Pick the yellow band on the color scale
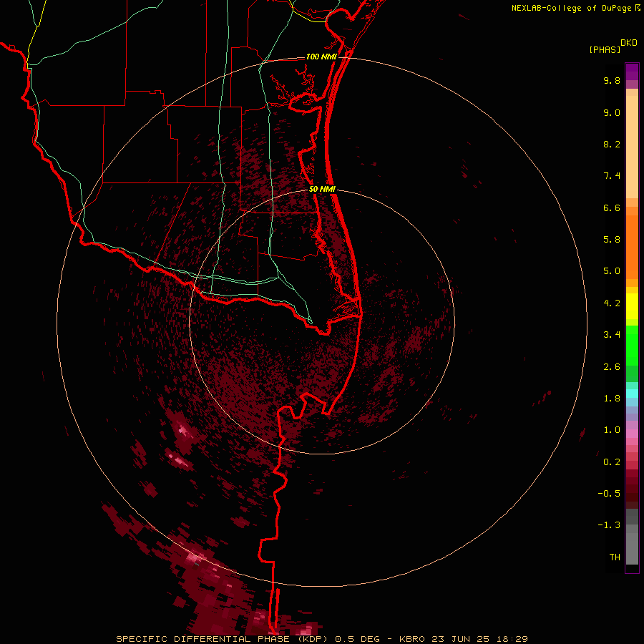The height and width of the screenshot is (644, 644). click(632, 306)
